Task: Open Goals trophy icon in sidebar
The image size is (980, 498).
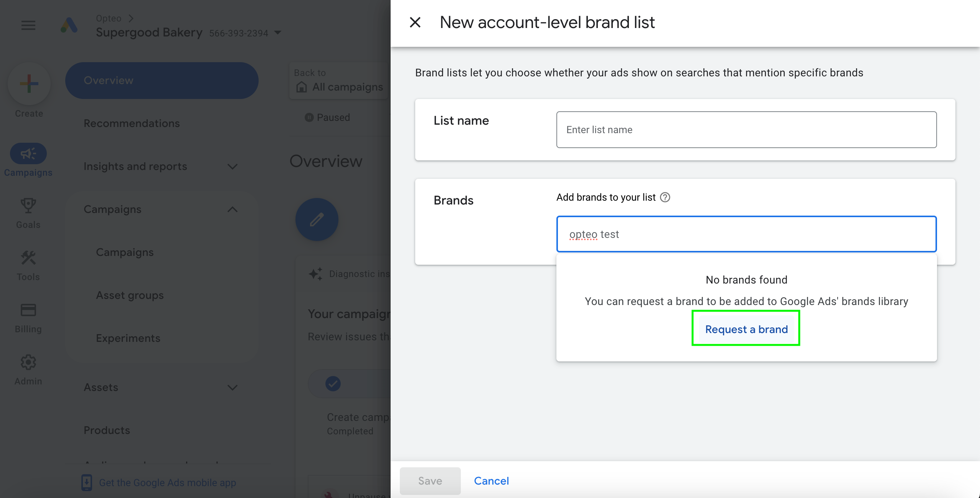Action: 28,206
